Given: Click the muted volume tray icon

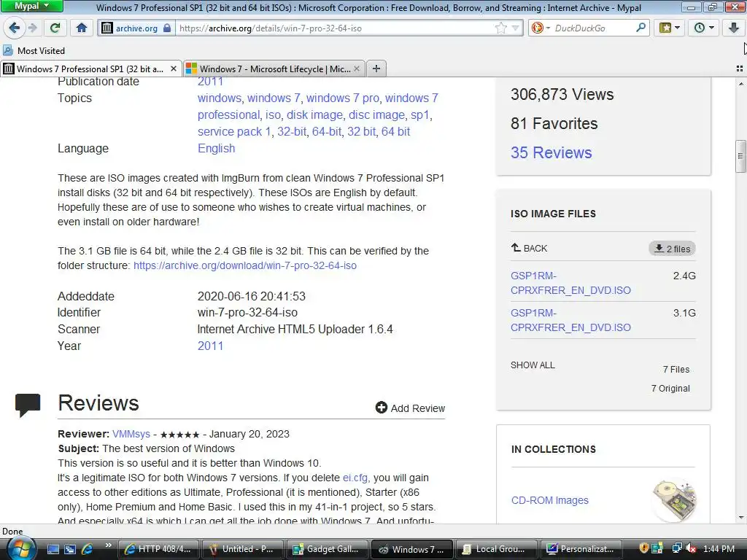Looking at the screenshot, I should 692,549.
